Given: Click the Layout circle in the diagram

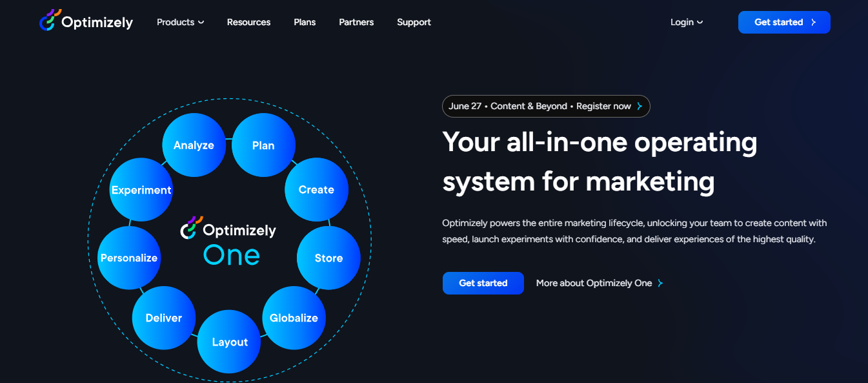Looking at the screenshot, I should (229, 341).
